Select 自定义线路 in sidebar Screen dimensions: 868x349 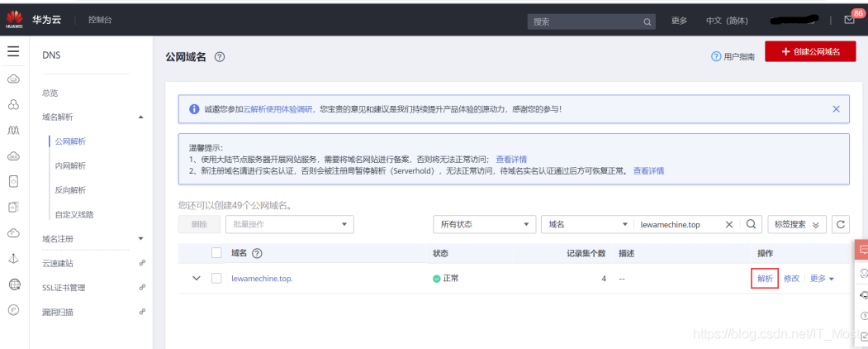[74, 214]
